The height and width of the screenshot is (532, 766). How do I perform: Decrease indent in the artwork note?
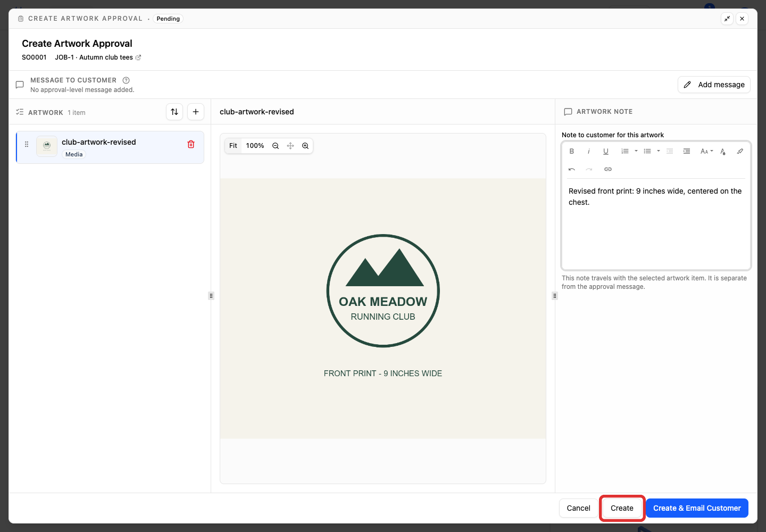coord(670,151)
